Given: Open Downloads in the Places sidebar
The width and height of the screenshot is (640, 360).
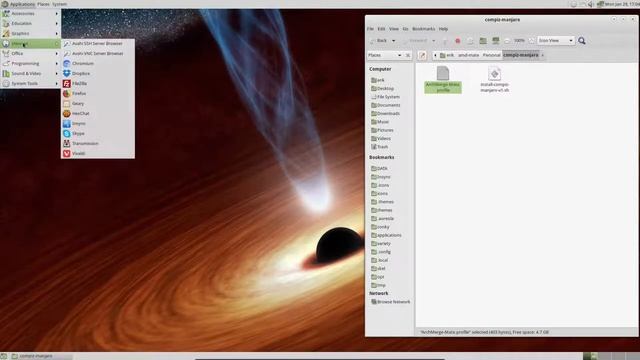Looking at the screenshot, I should click(385, 113).
